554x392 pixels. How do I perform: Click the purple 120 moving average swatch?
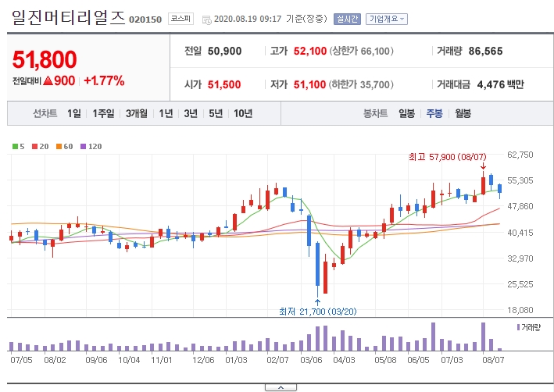[83, 146]
